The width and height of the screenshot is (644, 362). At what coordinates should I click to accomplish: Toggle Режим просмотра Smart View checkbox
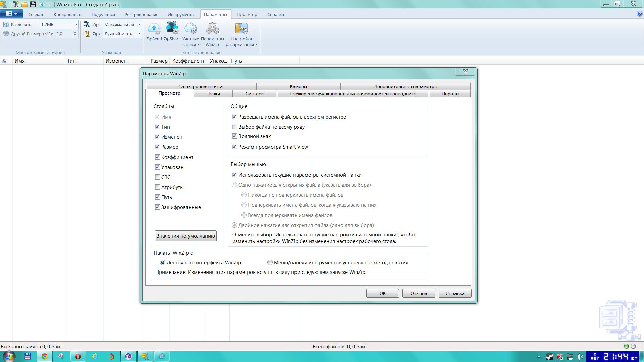234,147
